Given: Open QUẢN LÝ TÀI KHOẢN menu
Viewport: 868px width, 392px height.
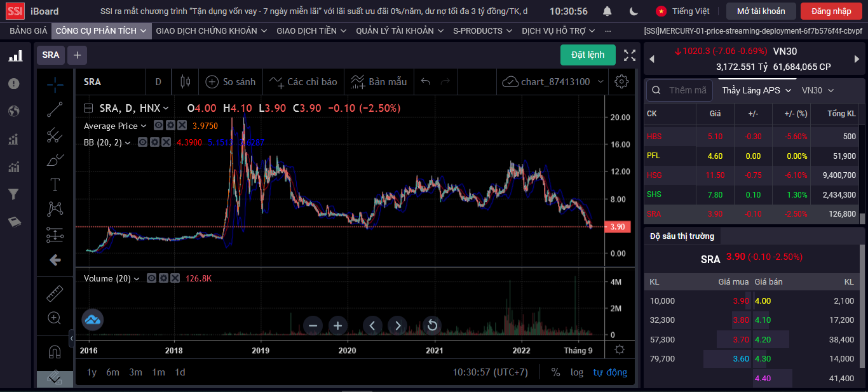Looking at the screenshot, I should point(400,30).
